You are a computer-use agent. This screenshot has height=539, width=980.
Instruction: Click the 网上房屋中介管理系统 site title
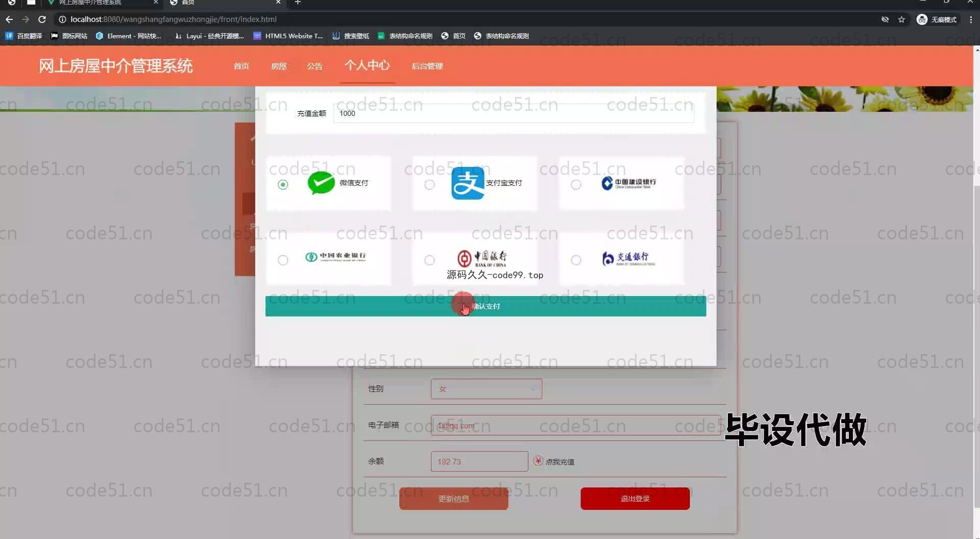coord(116,66)
